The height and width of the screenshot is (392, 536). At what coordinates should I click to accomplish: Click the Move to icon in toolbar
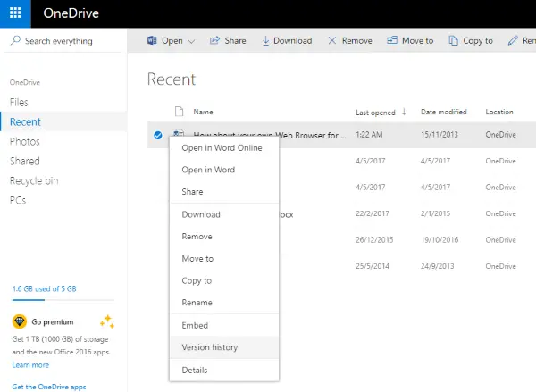pos(392,41)
